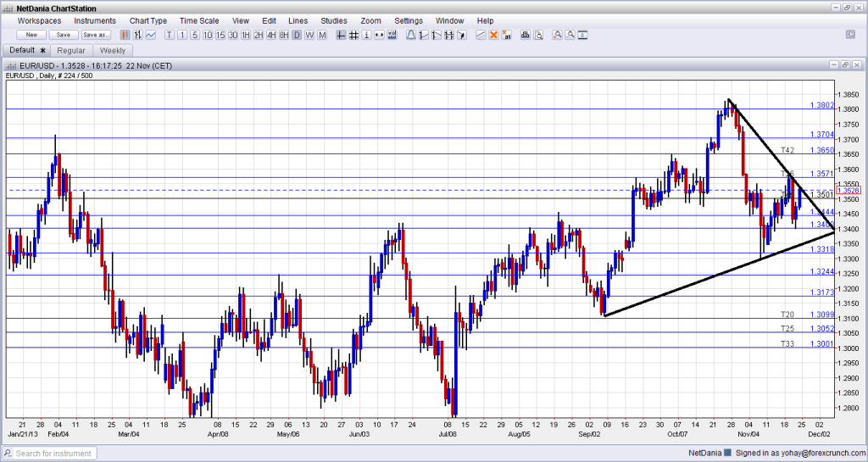Switch to 1H time scale
This screenshot has height=462, width=868.
click(x=246, y=35)
